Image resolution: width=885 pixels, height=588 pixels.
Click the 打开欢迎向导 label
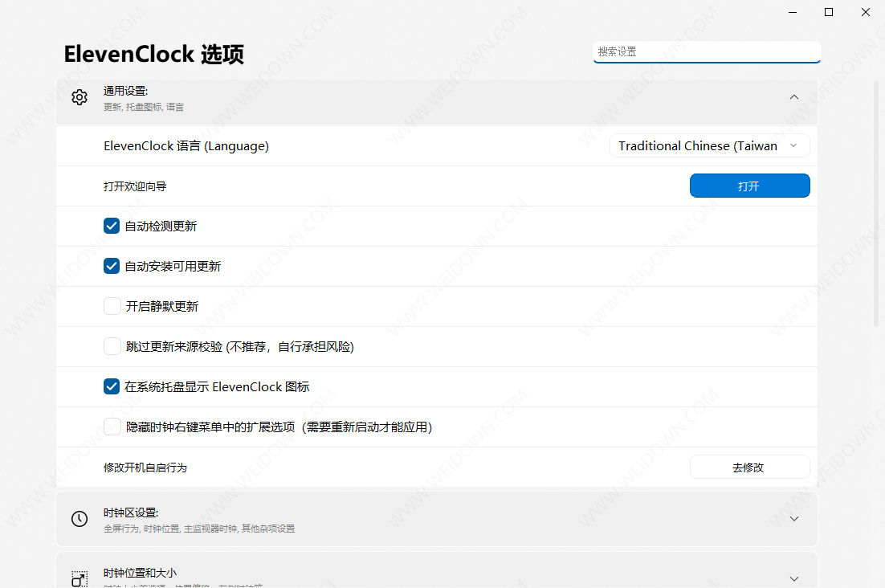135,186
